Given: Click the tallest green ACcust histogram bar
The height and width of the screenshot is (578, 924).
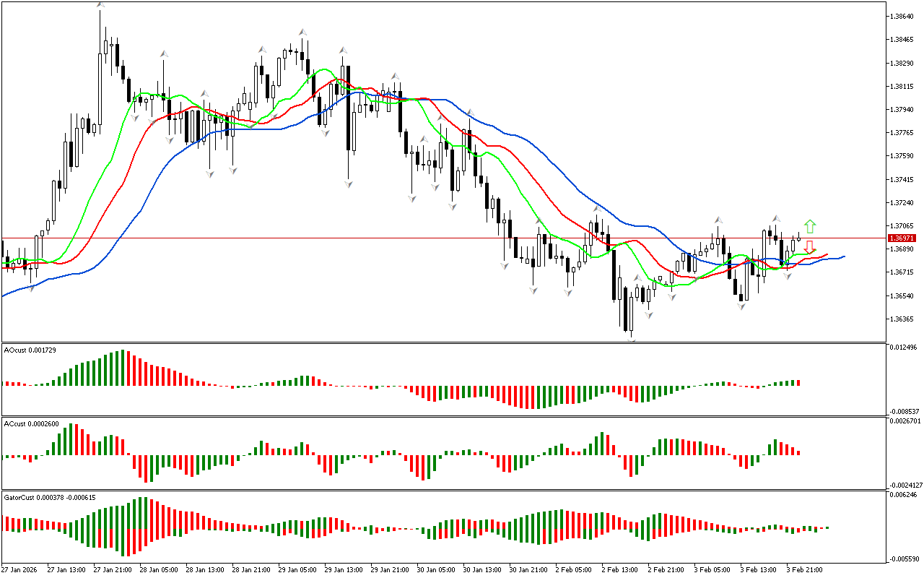Looking at the screenshot, I should pyautogui.click(x=71, y=439).
